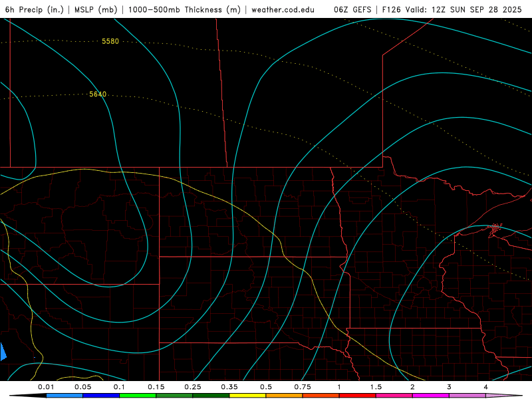532x399 pixels.
Task: Click the 'F126' forecast hour text
Action: click(x=391, y=9)
